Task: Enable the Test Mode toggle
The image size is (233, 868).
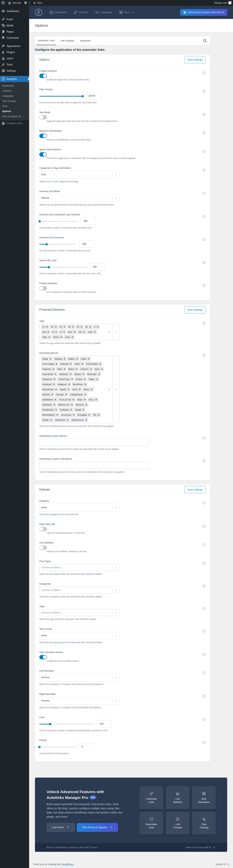Action: click(x=43, y=118)
